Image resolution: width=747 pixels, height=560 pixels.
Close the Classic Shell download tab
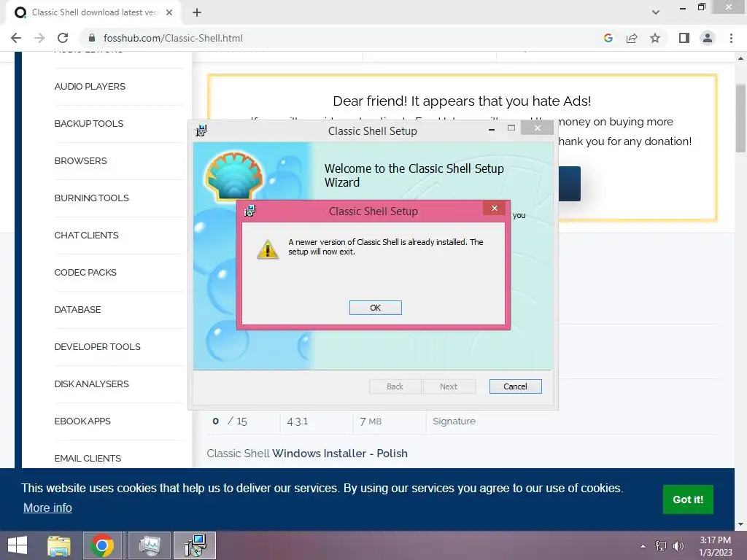tap(169, 12)
